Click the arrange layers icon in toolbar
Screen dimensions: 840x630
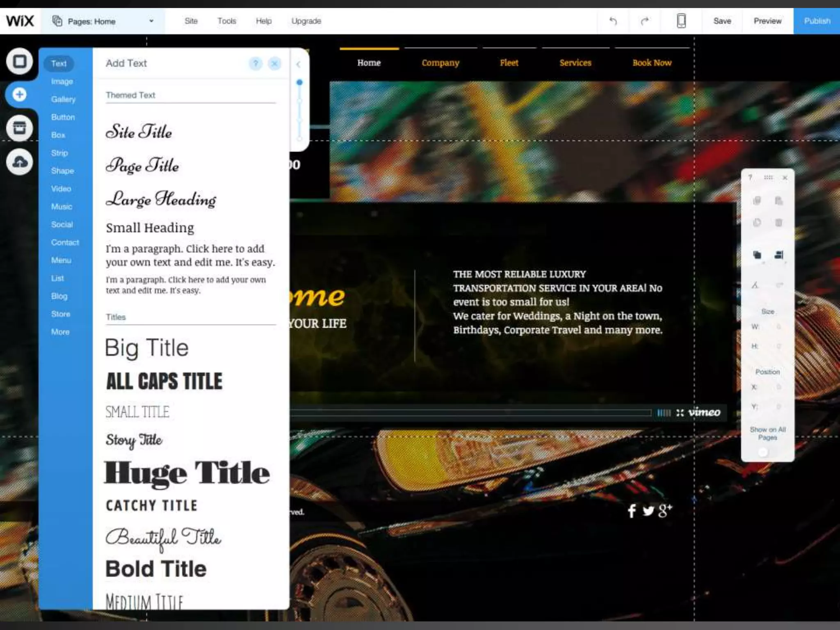coord(757,255)
